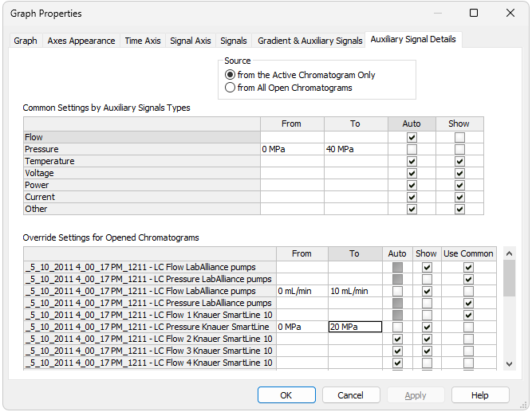Click the override list scroll down arrow

[x=509, y=364]
